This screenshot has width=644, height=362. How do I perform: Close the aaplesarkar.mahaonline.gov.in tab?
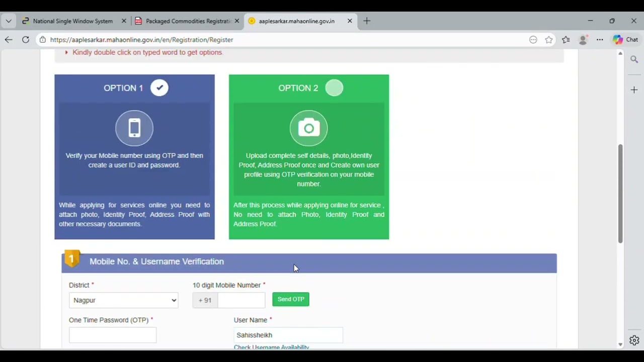click(x=350, y=21)
